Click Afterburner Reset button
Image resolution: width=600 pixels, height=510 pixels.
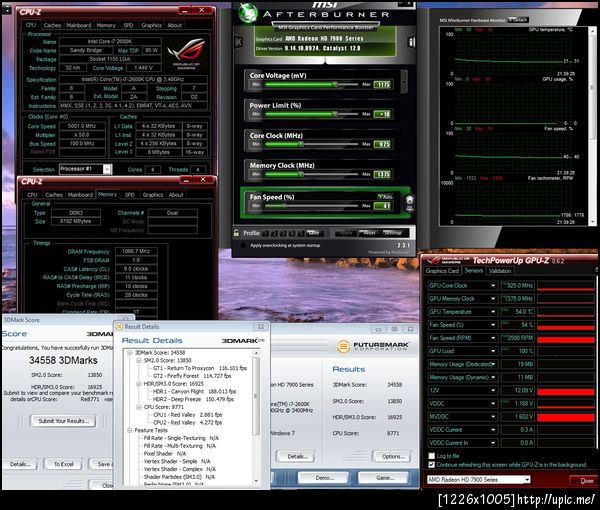[369, 233]
